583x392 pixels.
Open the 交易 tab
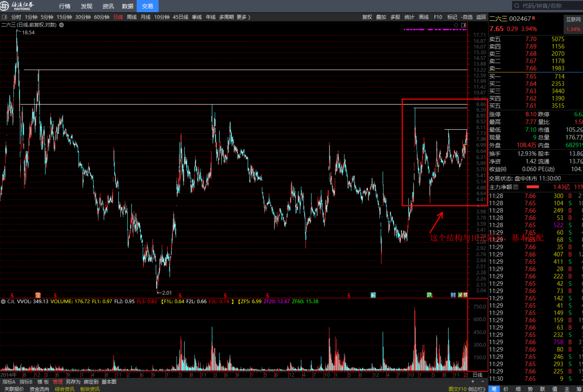click(147, 6)
